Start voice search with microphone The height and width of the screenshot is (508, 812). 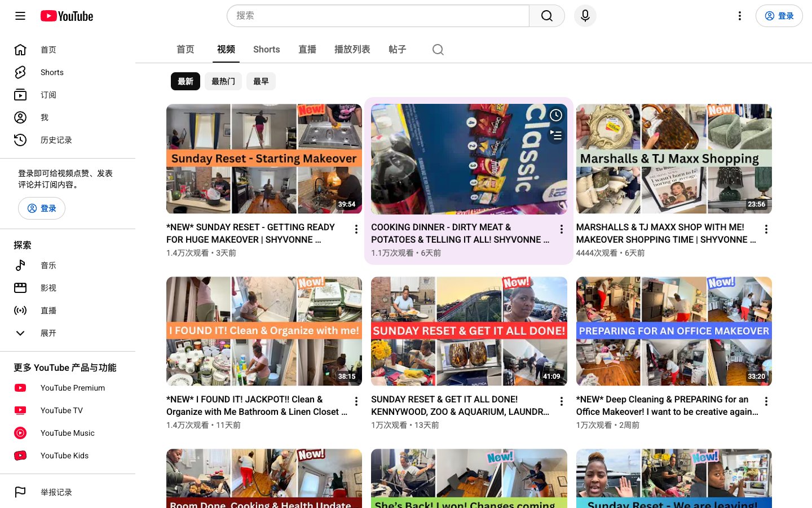click(585, 16)
